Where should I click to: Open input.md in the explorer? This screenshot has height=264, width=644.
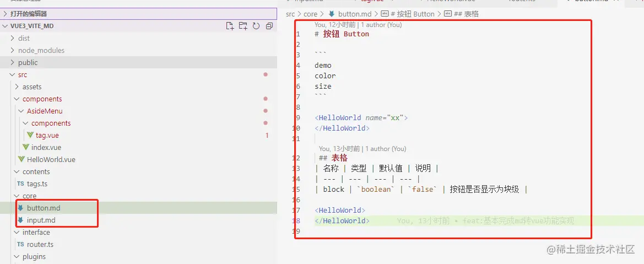(41, 220)
